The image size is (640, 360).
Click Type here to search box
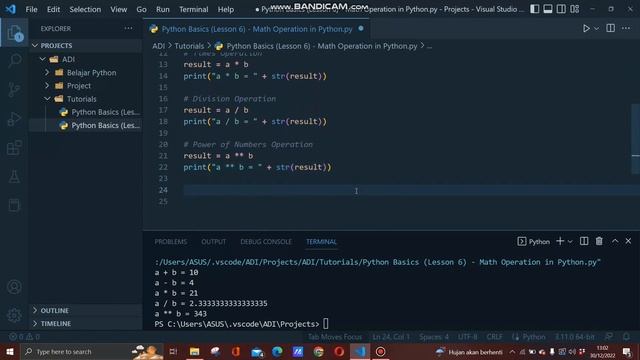click(91, 351)
